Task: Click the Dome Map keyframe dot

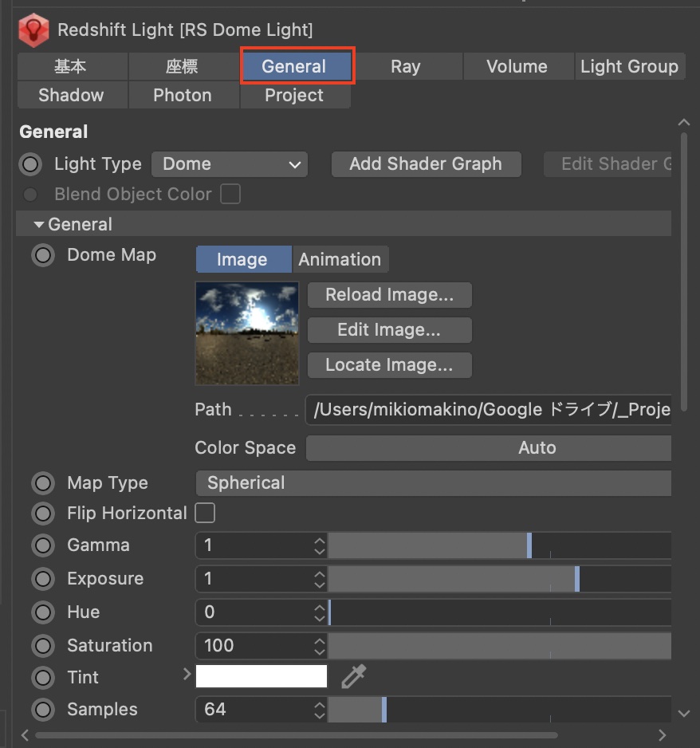Action: (x=42, y=256)
